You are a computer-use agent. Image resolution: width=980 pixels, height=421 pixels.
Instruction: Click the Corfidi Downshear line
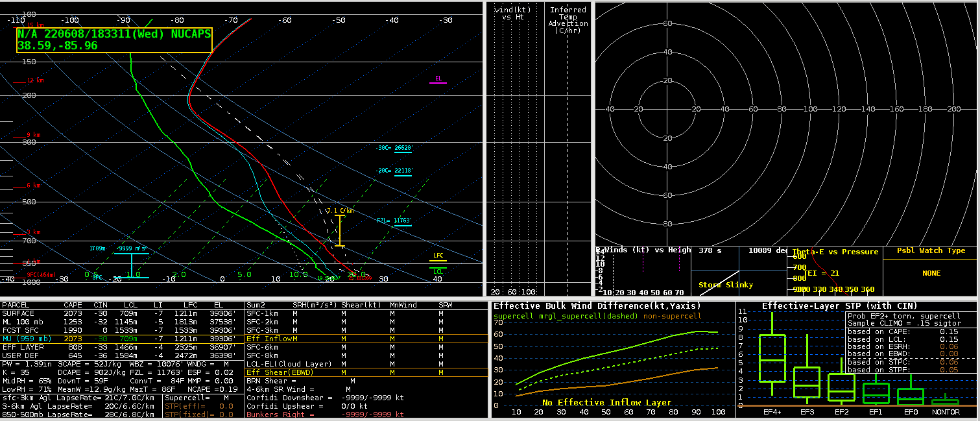[x=324, y=398]
